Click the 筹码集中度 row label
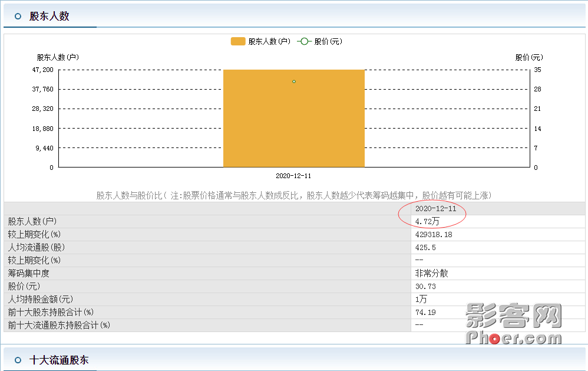This screenshot has height=371, width=588. (x=28, y=273)
